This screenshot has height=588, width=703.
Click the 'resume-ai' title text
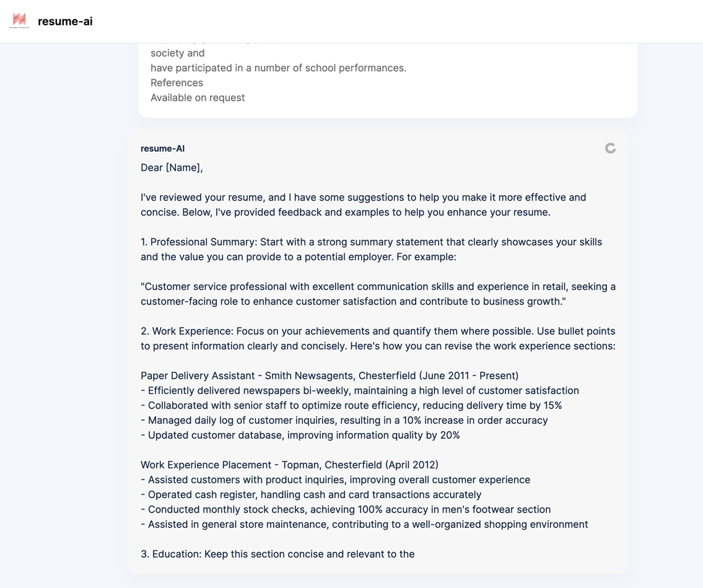65,21
